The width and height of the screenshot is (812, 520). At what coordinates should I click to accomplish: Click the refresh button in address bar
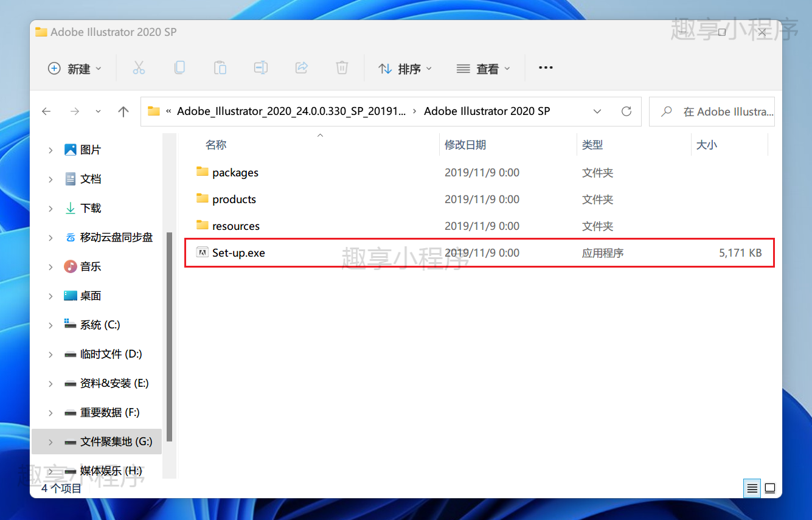coord(626,111)
